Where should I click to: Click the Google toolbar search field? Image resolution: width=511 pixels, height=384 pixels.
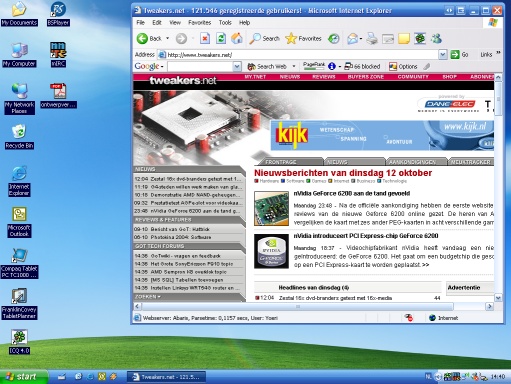200,66
